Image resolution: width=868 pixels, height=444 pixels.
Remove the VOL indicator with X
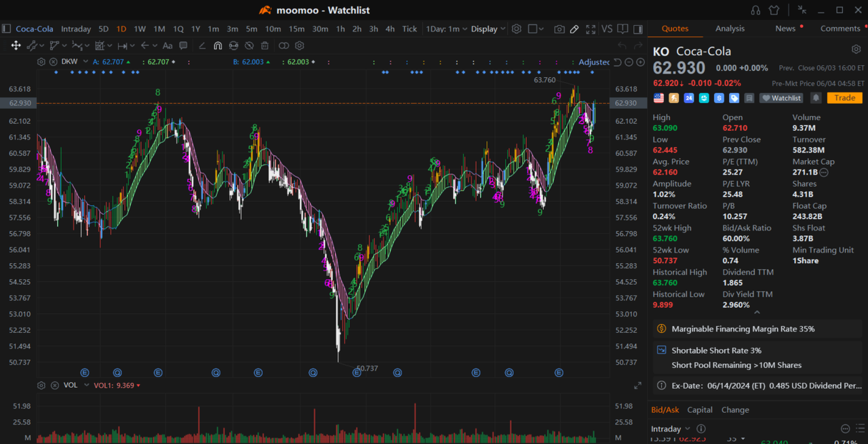click(x=54, y=385)
